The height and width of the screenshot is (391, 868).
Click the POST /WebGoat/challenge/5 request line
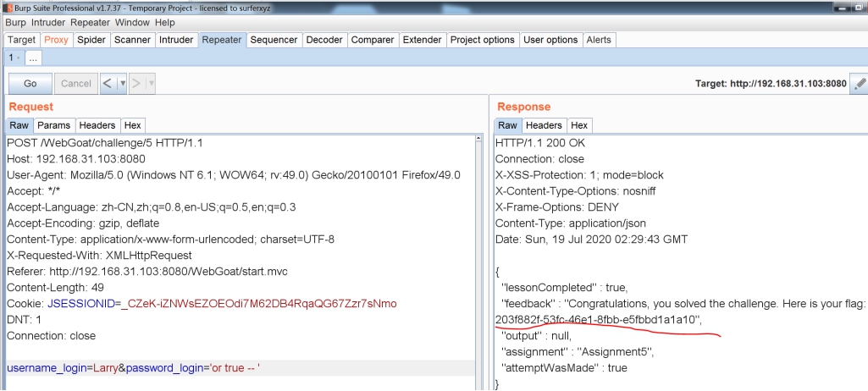click(105, 143)
